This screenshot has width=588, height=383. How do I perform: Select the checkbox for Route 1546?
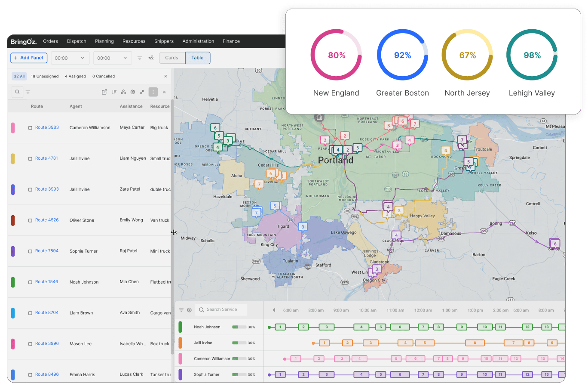[x=30, y=282]
